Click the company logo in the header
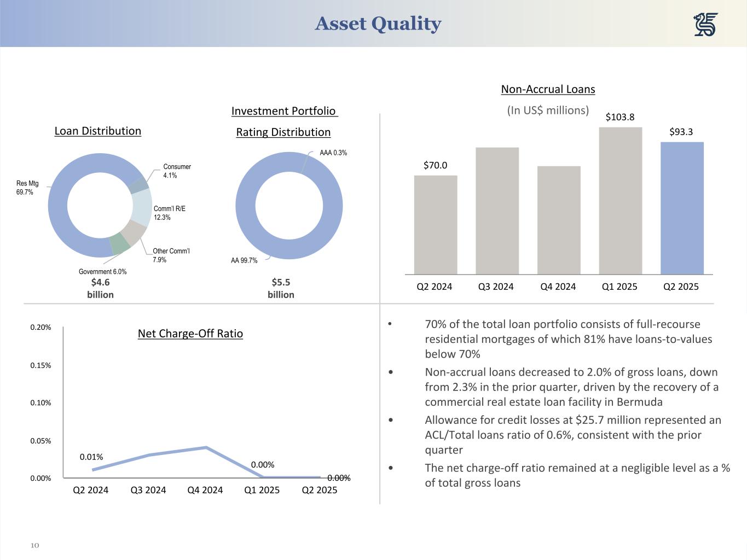 [705, 25]
